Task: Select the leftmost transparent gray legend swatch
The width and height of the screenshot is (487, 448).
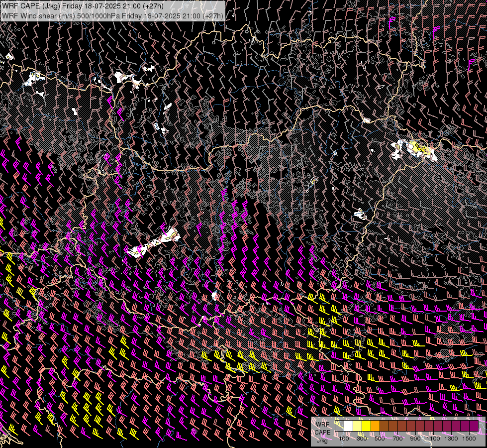Action: [339, 426]
